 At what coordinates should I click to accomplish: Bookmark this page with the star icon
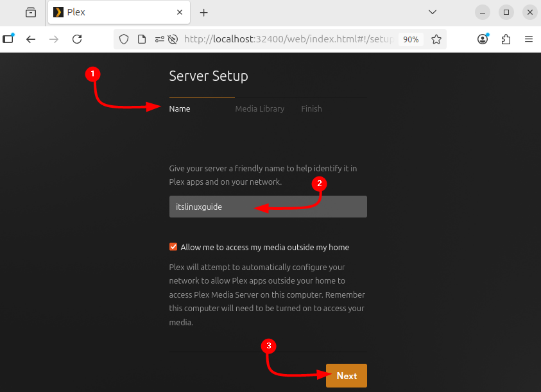[436, 39]
